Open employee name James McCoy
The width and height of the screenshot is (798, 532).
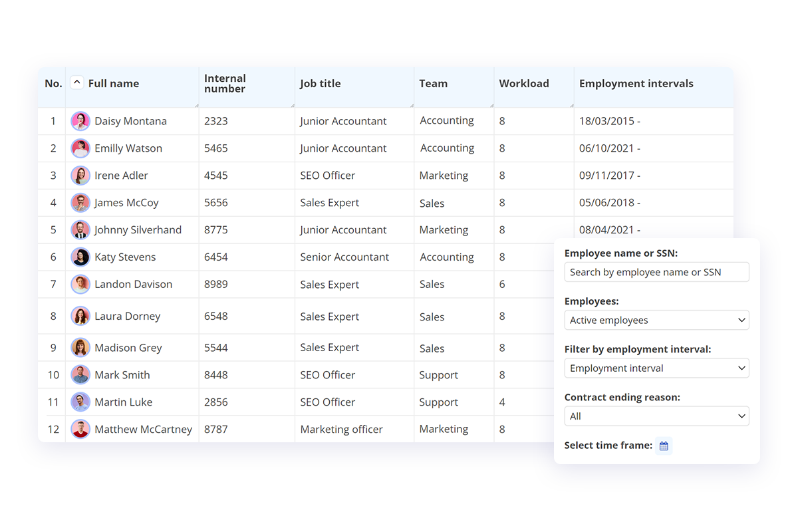126,203
